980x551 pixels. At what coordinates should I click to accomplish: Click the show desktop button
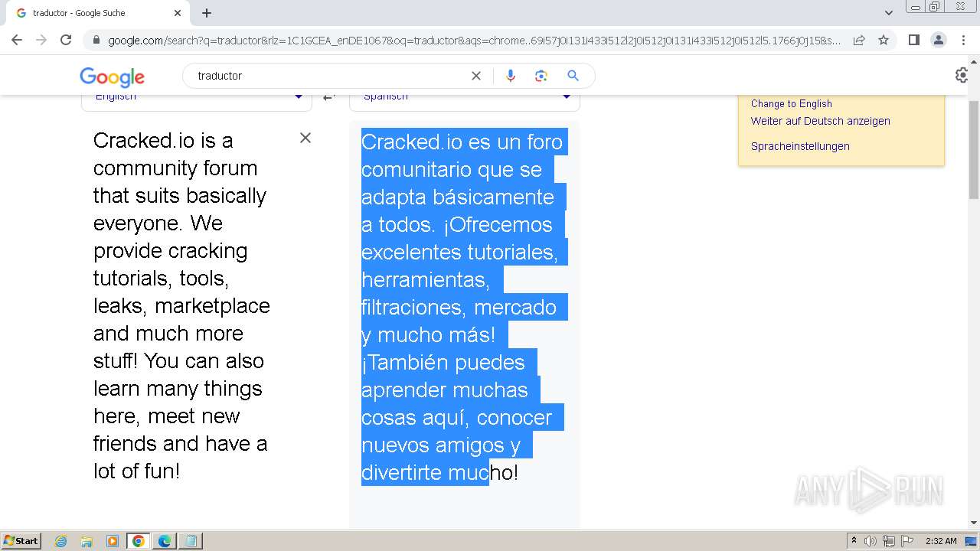(x=971, y=541)
